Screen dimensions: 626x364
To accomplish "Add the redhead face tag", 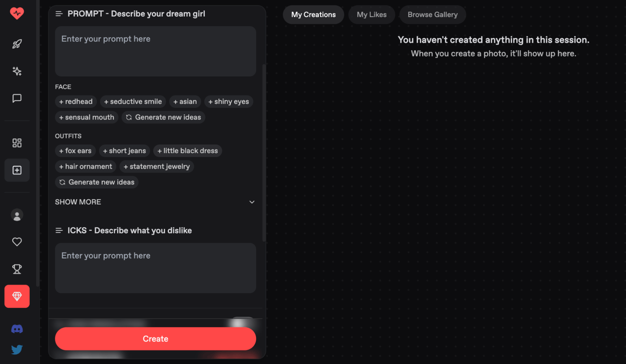I will click(76, 101).
